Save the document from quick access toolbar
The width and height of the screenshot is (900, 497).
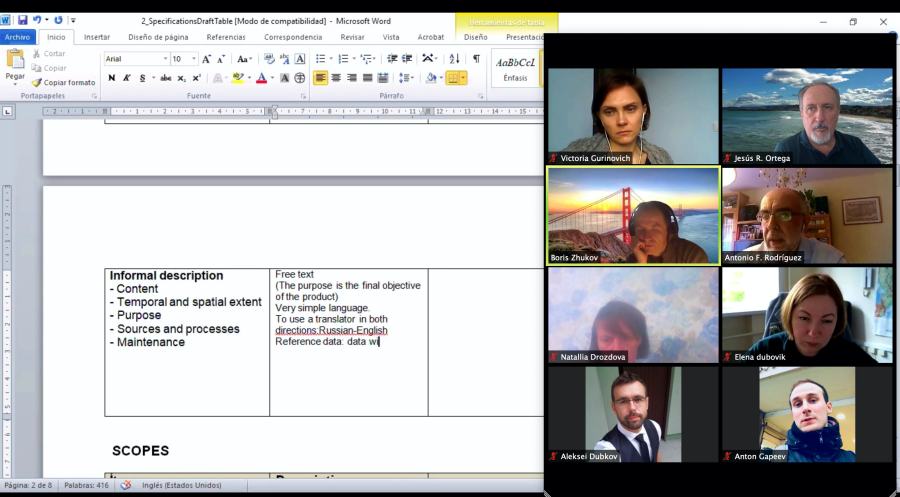point(22,21)
